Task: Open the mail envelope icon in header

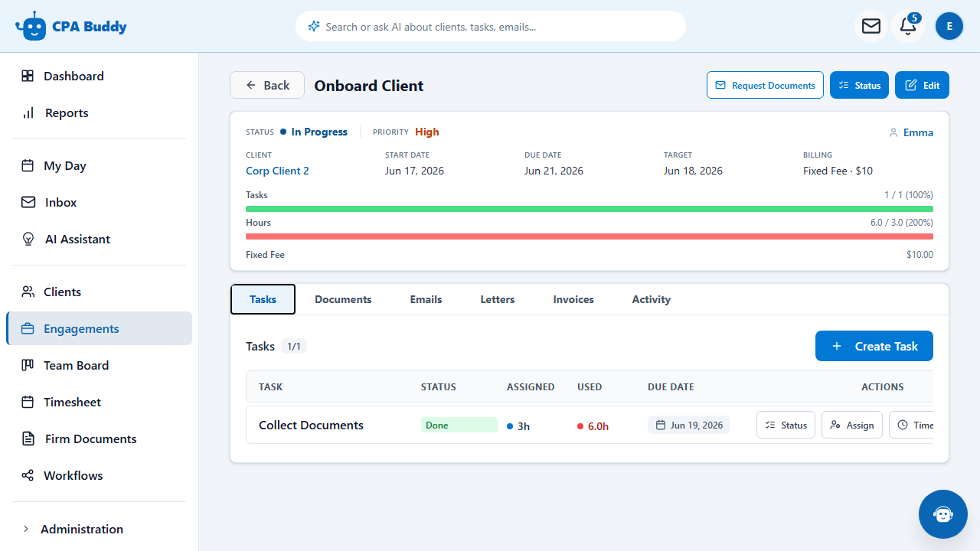Action: [x=871, y=26]
